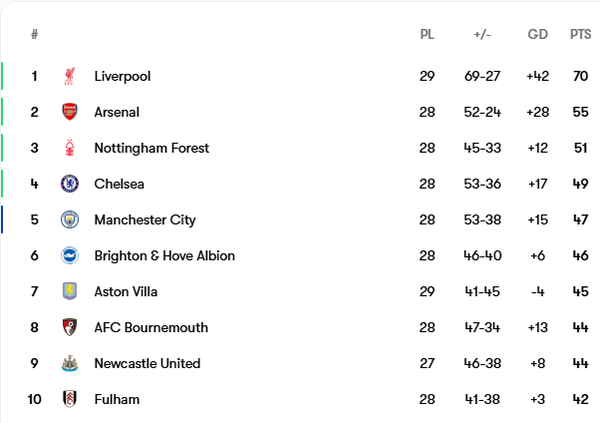The image size is (600, 423).
Task: Select Fulham's 42 points value
Action: pyautogui.click(x=580, y=399)
